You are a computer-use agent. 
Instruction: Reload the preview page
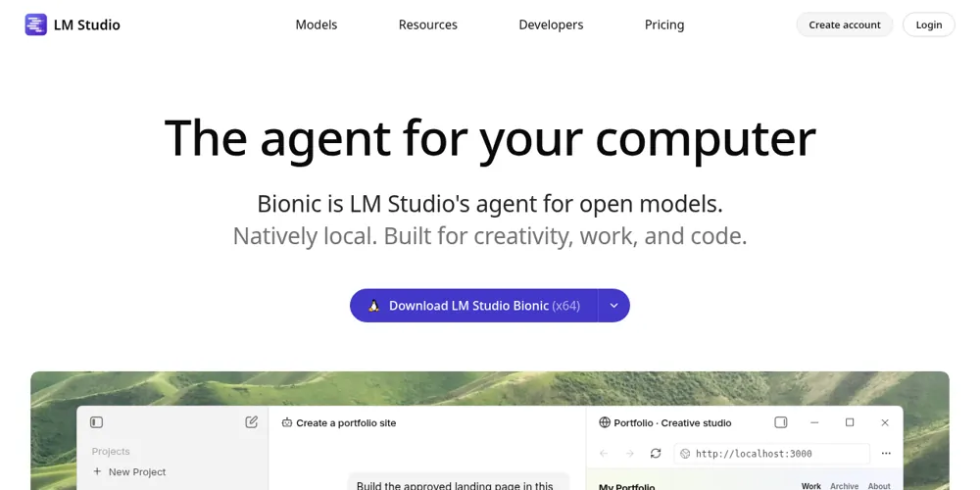click(656, 453)
